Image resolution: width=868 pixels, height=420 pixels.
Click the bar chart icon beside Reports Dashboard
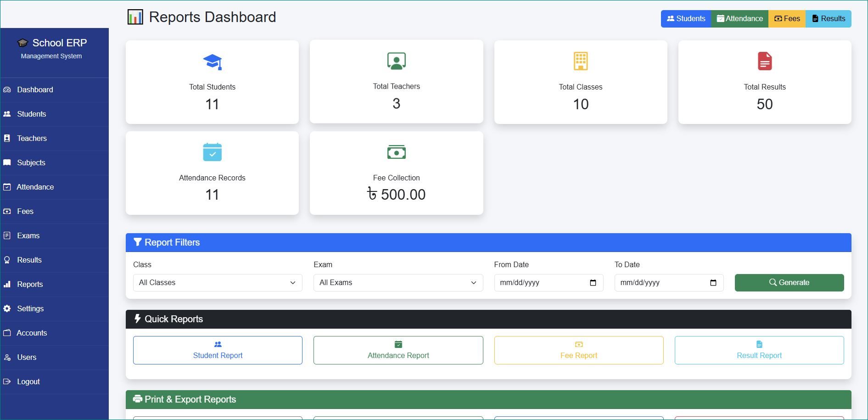point(135,17)
